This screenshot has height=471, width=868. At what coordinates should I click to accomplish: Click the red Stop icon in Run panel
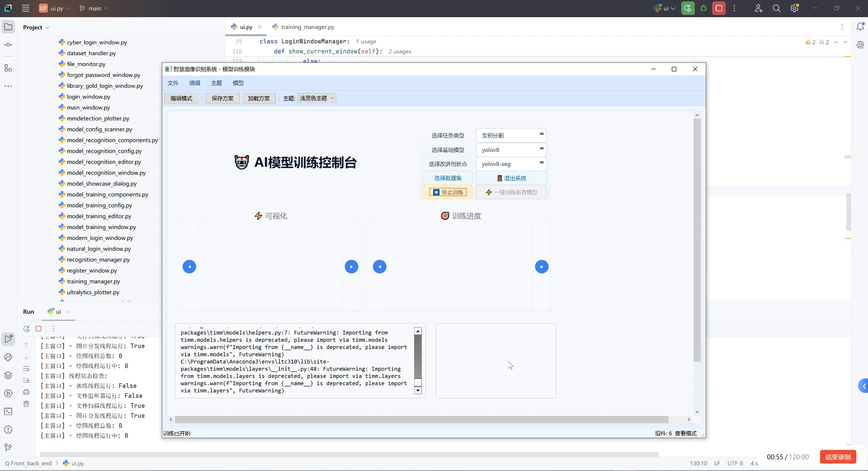click(38, 329)
